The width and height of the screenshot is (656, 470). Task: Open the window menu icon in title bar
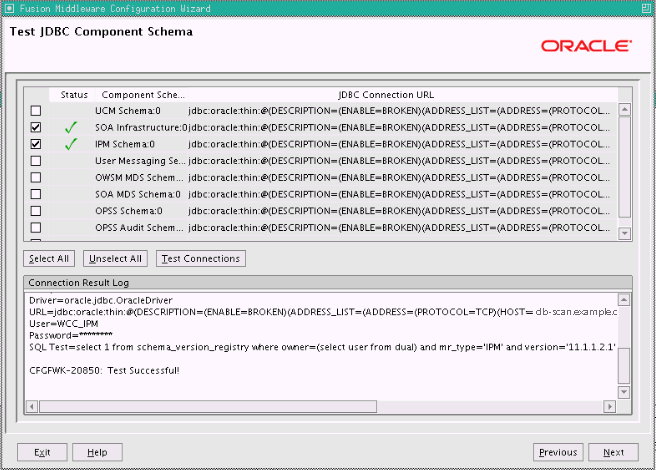click(x=10, y=8)
